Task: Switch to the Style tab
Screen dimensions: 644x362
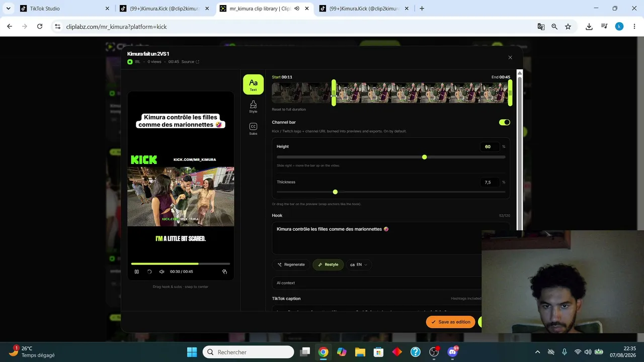Action: tap(253, 106)
